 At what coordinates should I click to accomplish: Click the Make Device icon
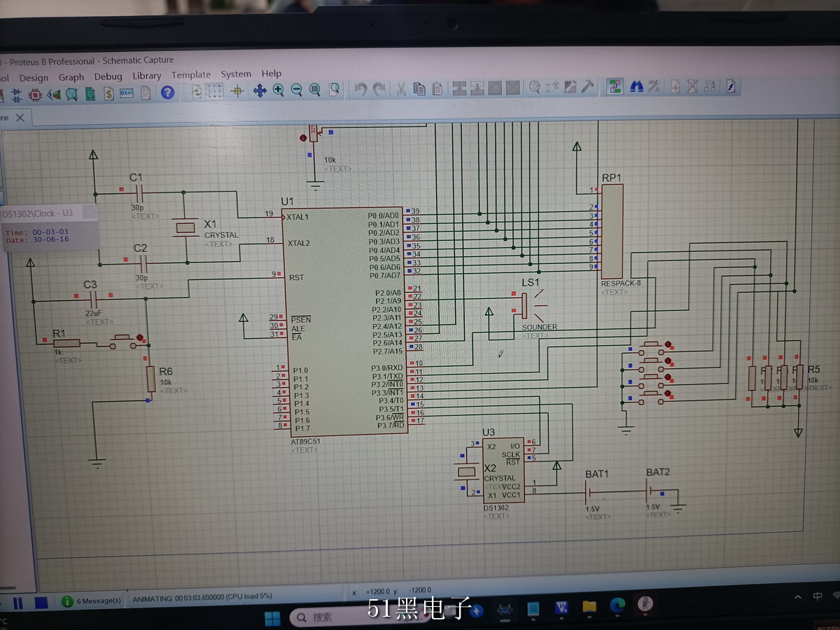[552, 87]
